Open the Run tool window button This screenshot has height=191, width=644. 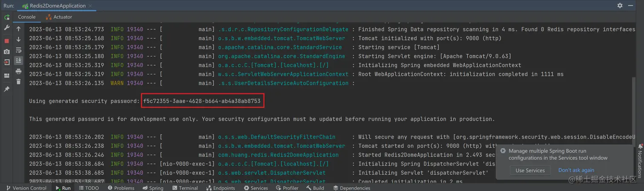click(63, 188)
